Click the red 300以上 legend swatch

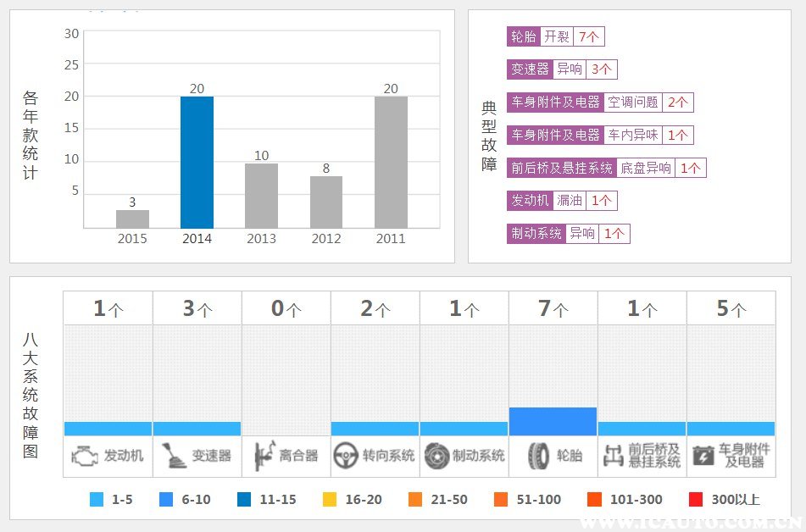tap(696, 499)
